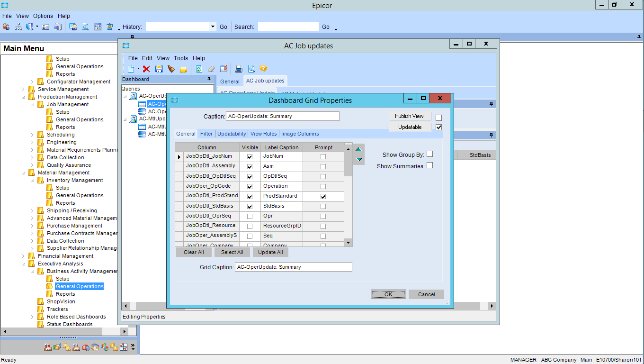Uncheck Prompt for JobOpDtl_ProdStand row
644x364 pixels.
[x=323, y=196]
